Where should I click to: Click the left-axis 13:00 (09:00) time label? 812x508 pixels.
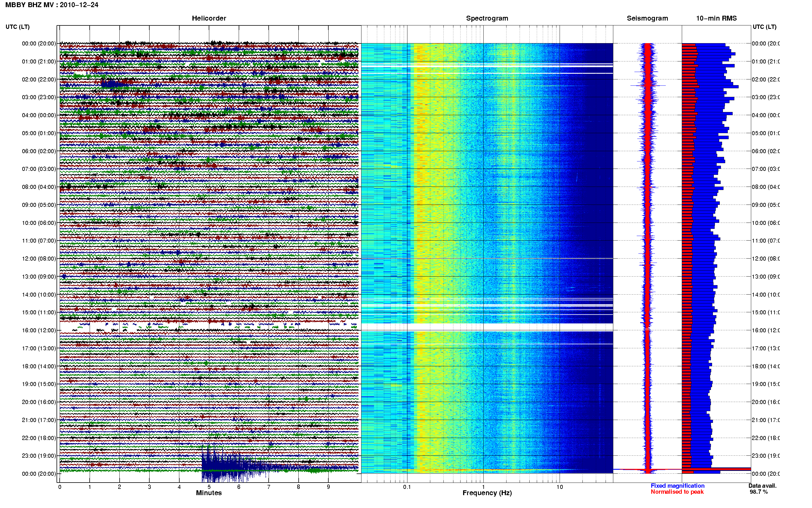39,277
